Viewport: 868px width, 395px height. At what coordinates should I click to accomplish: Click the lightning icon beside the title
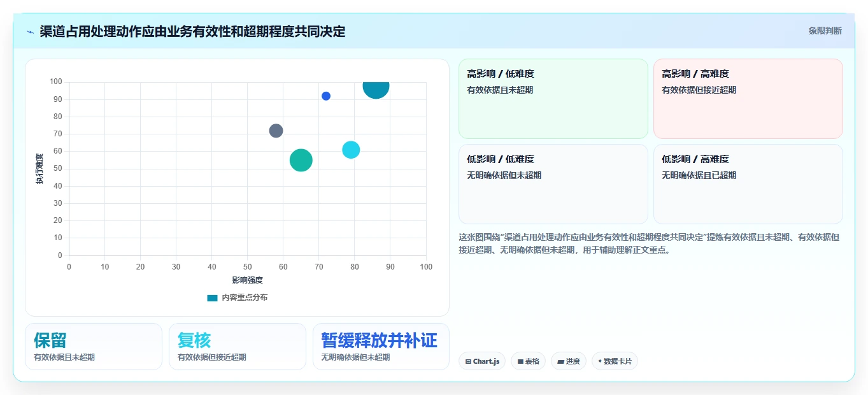[x=31, y=32]
